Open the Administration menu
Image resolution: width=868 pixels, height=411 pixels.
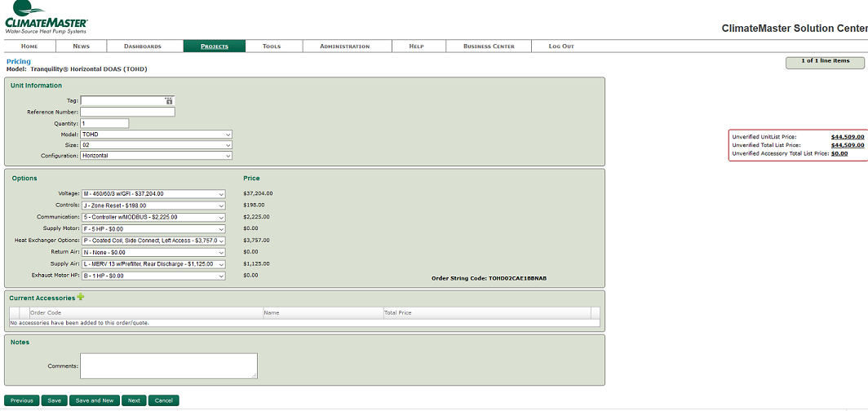(x=345, y=46)
